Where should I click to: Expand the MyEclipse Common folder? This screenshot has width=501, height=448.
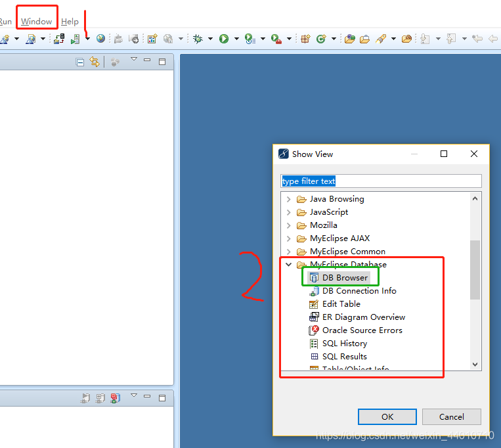(x=288, y=252)
